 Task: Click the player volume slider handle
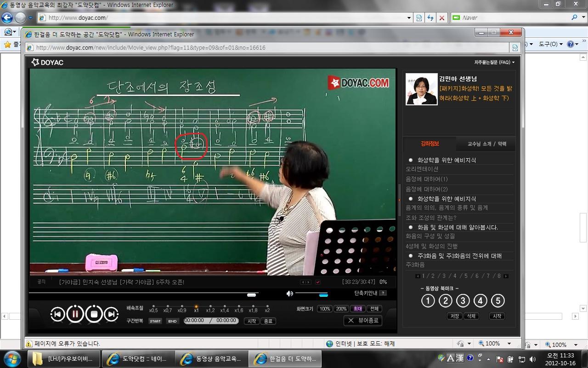pos(323,295)
